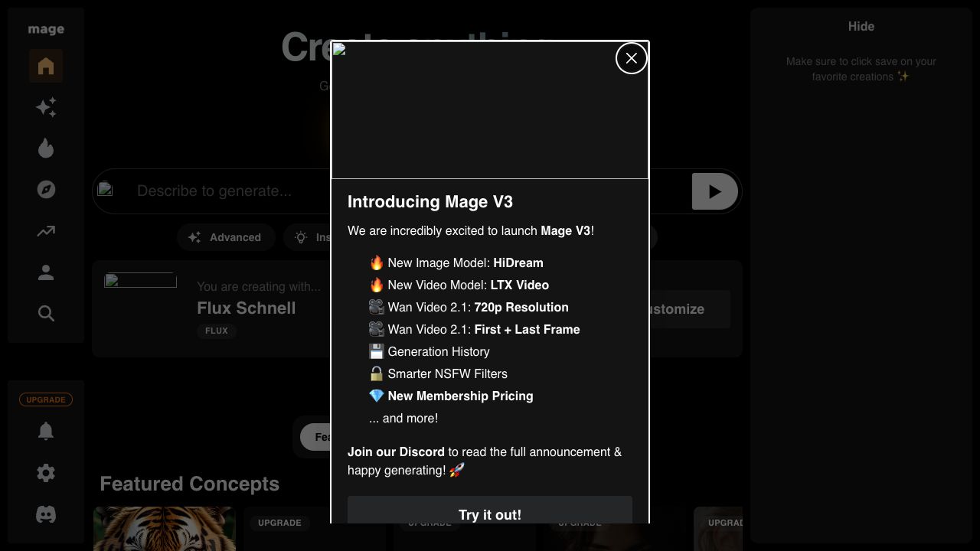The height and width of the screenshot is (551, 980).
Task: Close the Mage V3 announcement dialog
Action: tap(631, 58)
